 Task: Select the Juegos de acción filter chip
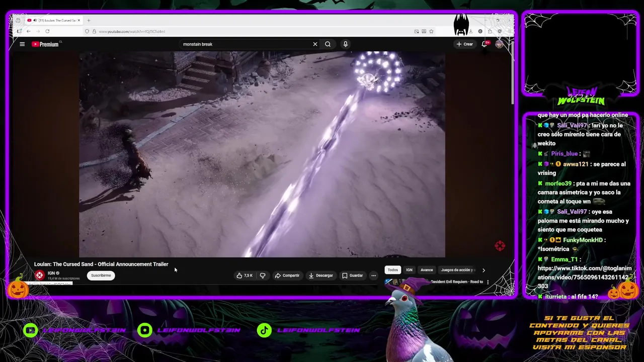[457, 270]
